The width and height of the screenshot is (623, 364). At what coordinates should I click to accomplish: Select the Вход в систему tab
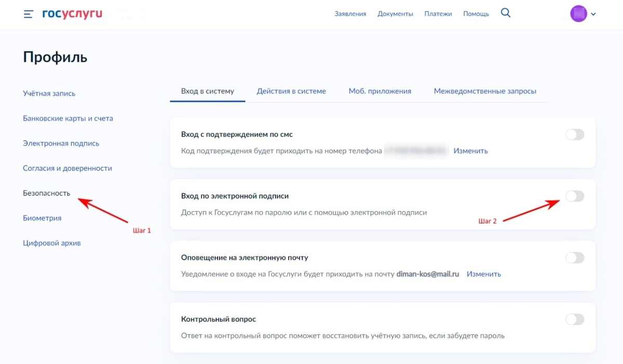(x=208, y=91)
